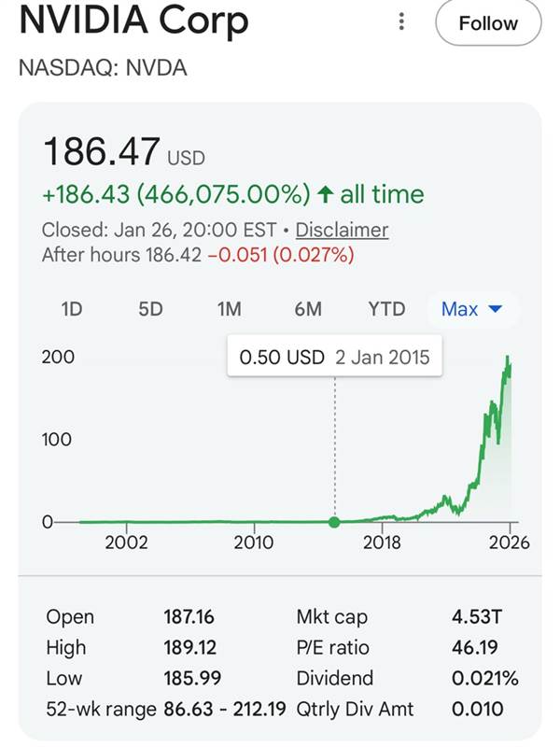Click the green up arrow beside all time
Image resolution: width=560 pixels, height=747 pixels.
(325, 194)
